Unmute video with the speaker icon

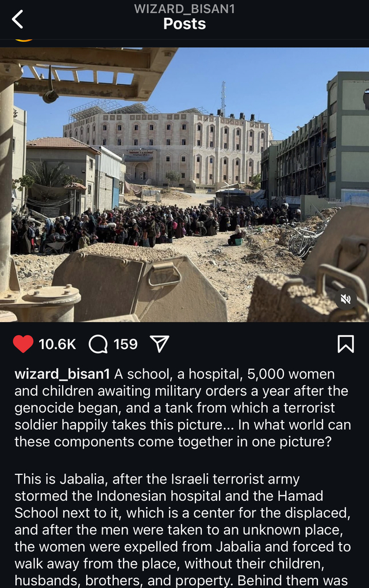345,299
